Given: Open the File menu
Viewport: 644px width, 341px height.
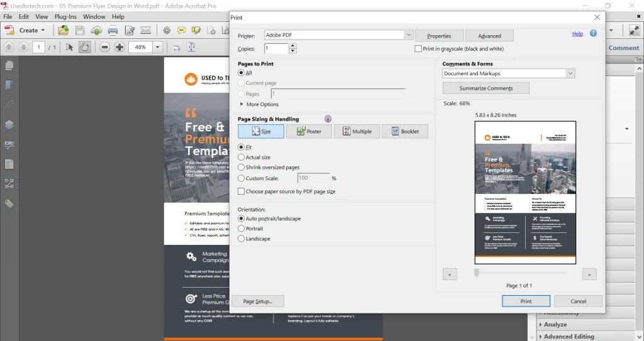Looking at the screenshot, I should point(8,17).
